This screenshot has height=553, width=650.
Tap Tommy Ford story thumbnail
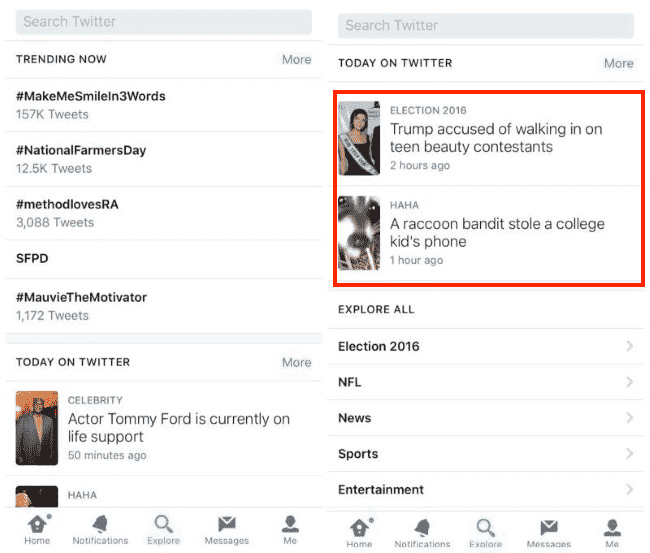tap(37, 428)
